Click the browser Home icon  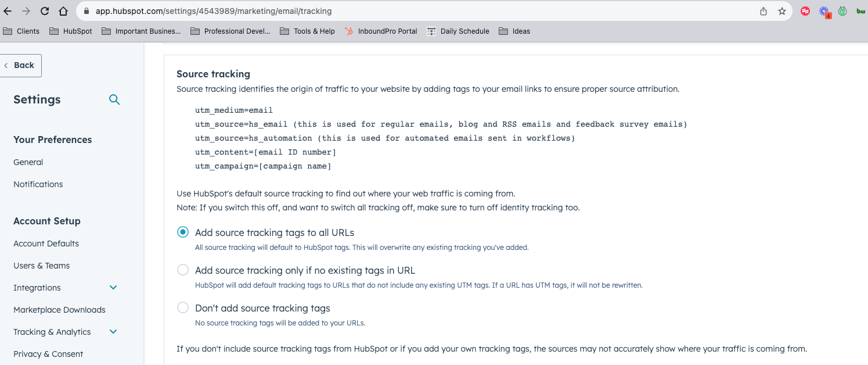point(63,10)
